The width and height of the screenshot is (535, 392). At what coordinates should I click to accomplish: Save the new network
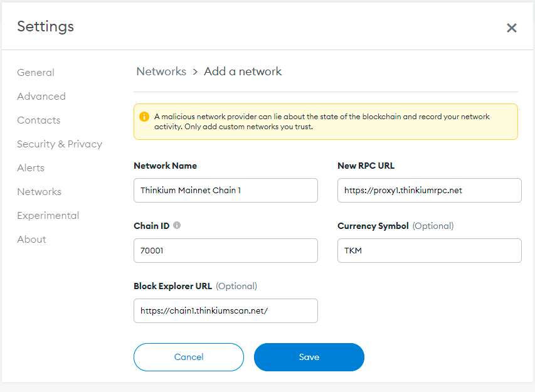[309, 357]
